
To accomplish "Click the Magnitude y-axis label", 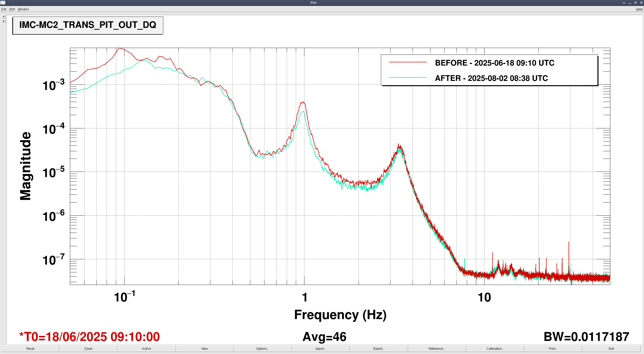I will tap(25, 166).
